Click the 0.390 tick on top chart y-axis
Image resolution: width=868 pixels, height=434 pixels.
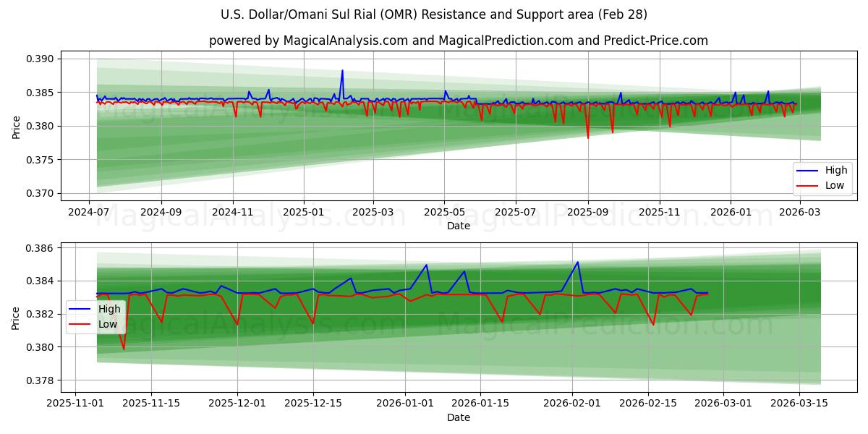click(x=41, y=59)
